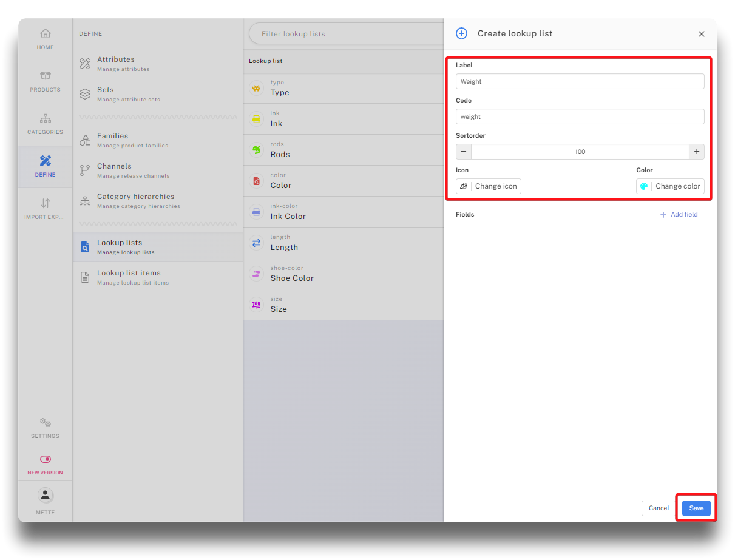Click the Mette user profile avatar
Image resolution: width=735 pixels, height=560 pixels.
[45, 496]
